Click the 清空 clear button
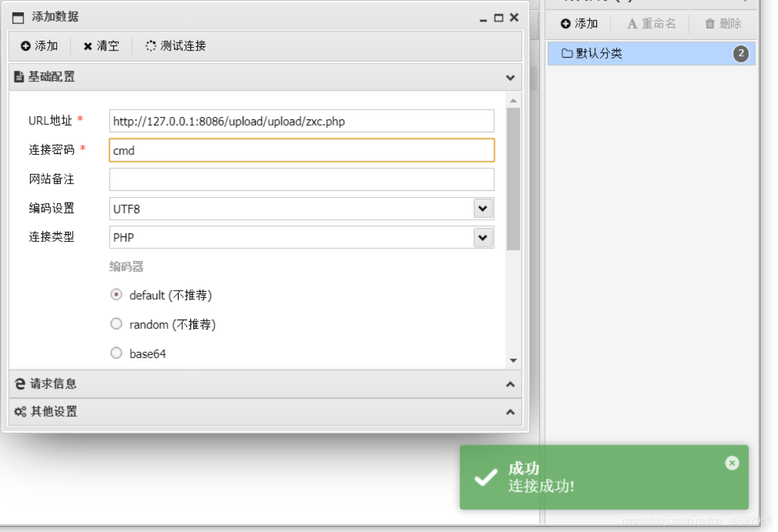778x532 pixels. [x=102, y=46]
